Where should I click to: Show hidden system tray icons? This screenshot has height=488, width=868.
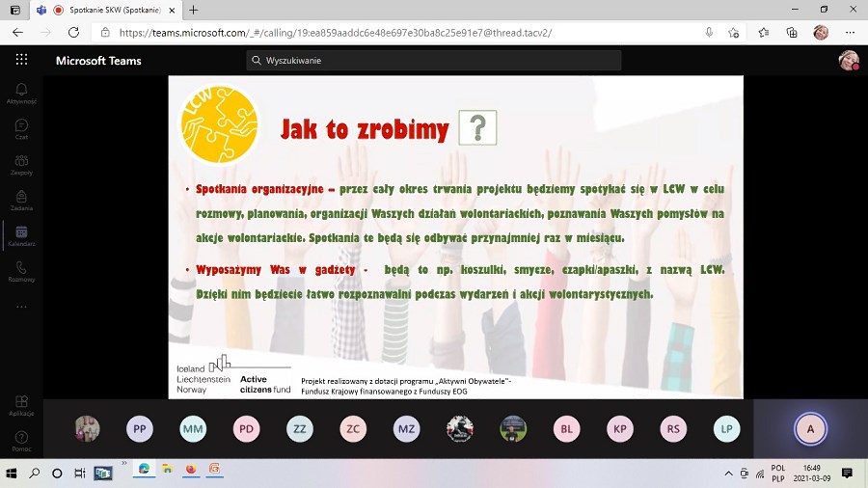tap(729, 474)
